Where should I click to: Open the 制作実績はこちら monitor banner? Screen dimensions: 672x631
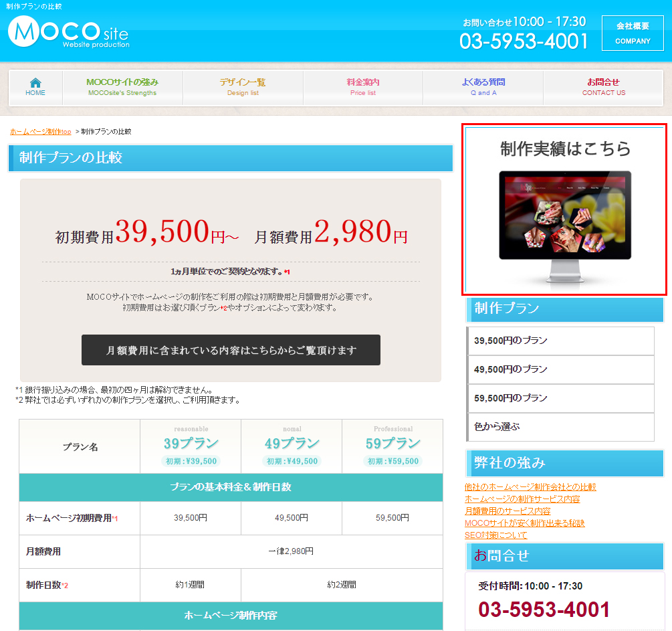click(564, 209)
